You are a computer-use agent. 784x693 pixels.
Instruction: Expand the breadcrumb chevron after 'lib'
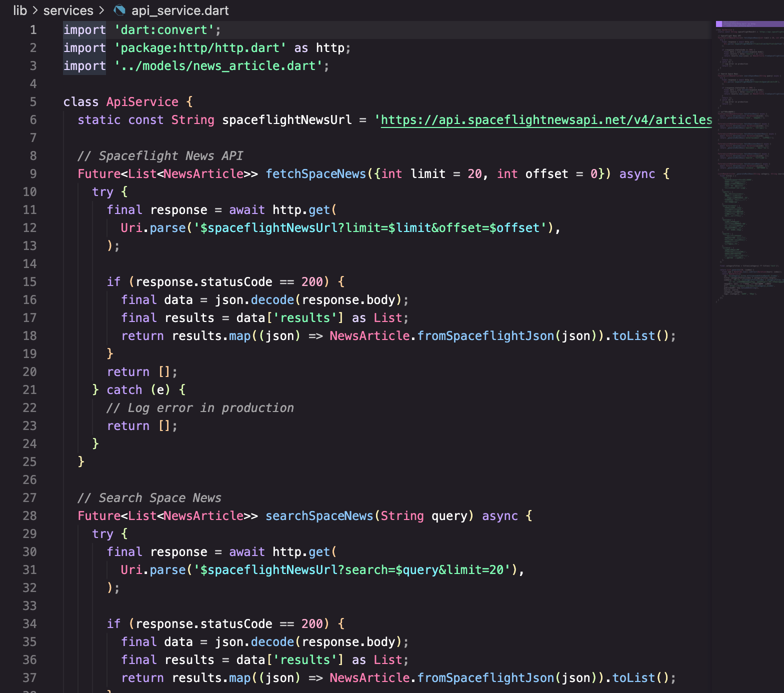[35, 10]
